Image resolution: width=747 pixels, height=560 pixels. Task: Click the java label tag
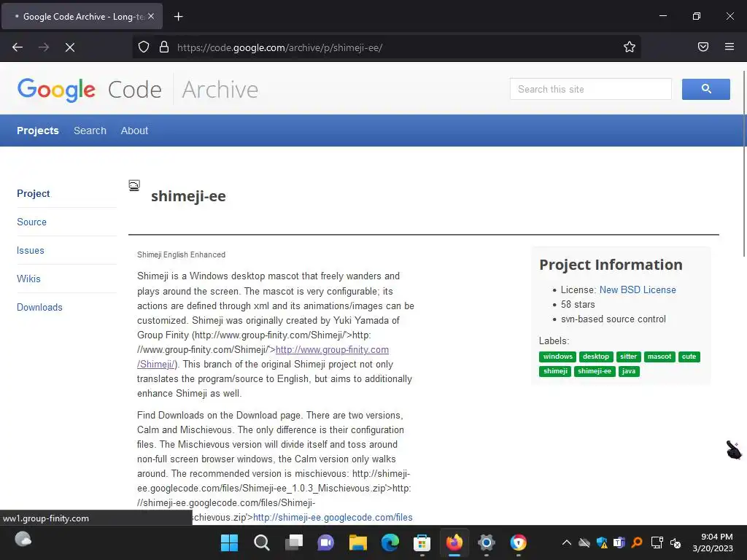coord(629,371)
